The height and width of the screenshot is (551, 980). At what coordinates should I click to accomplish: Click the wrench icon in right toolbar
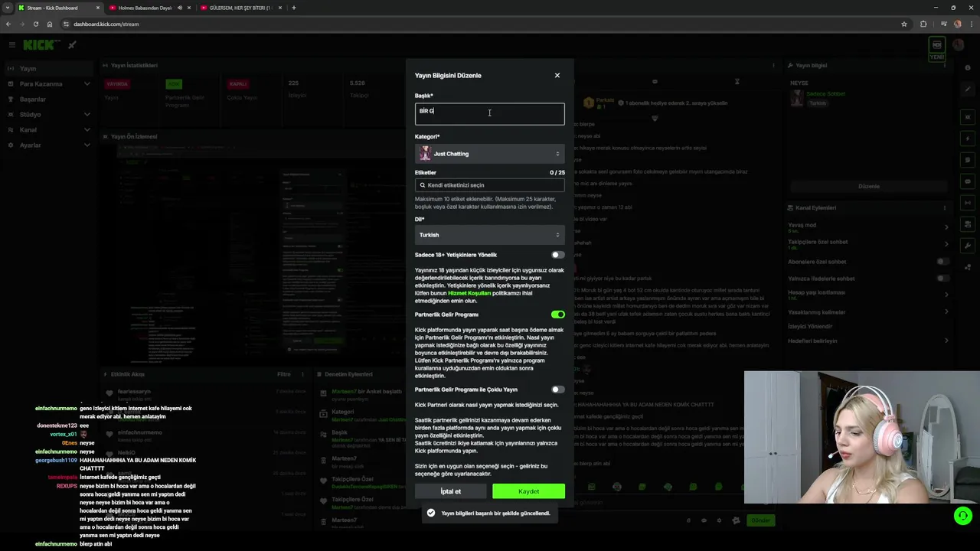[x=969, y=246]
